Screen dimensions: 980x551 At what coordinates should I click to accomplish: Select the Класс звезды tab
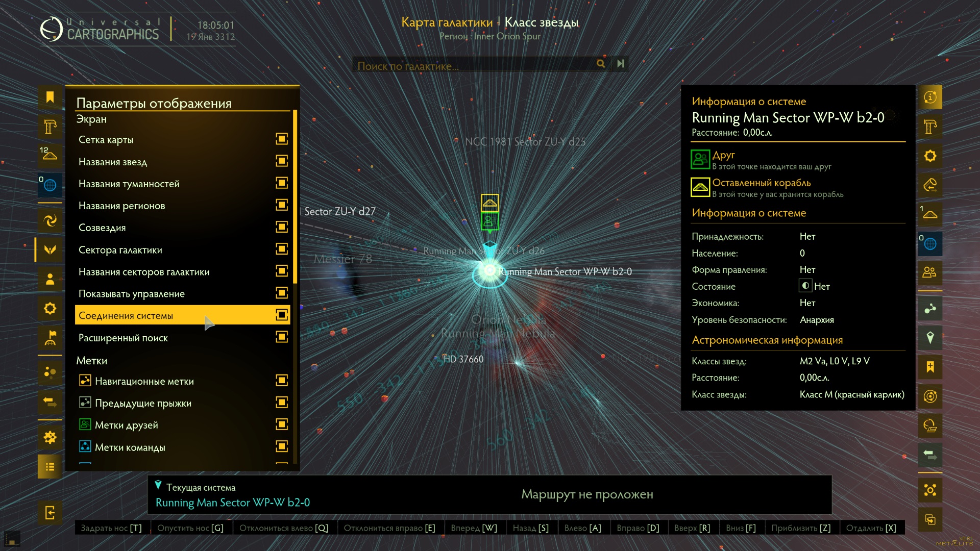tap(541, 22)
